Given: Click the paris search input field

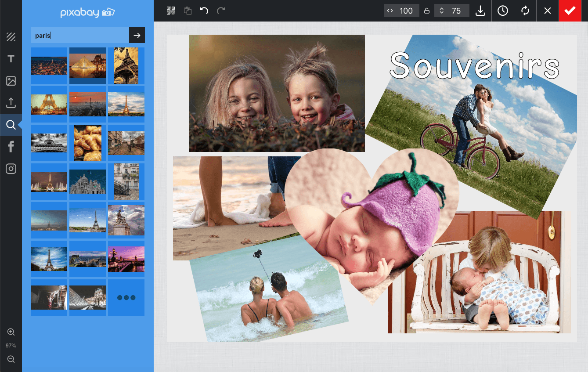Looking at the screenshot, I should (80, 36).
